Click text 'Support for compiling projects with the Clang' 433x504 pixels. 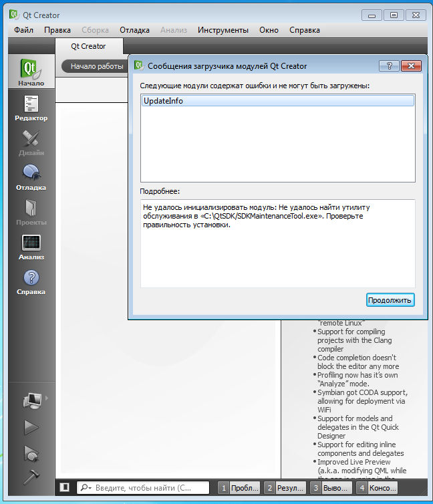click(x=354, y=336)
